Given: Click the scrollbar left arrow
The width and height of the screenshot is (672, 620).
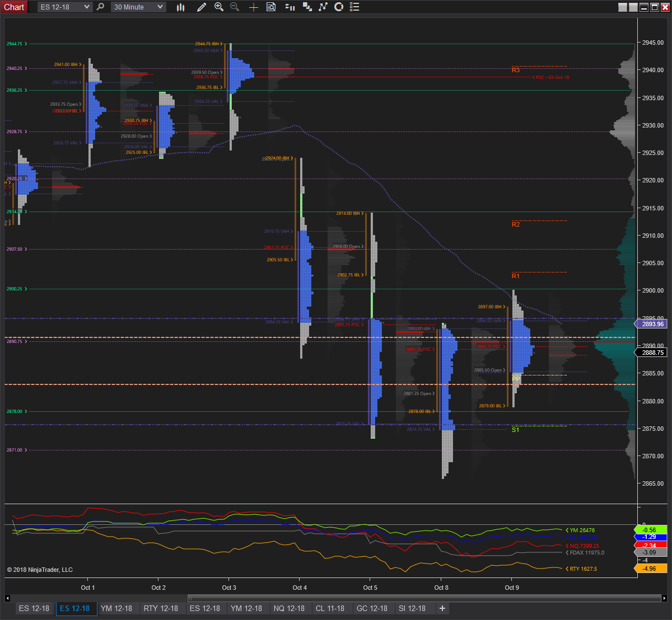Looking at the screenshot, I should pyautogui.click(x=8, y=598).
